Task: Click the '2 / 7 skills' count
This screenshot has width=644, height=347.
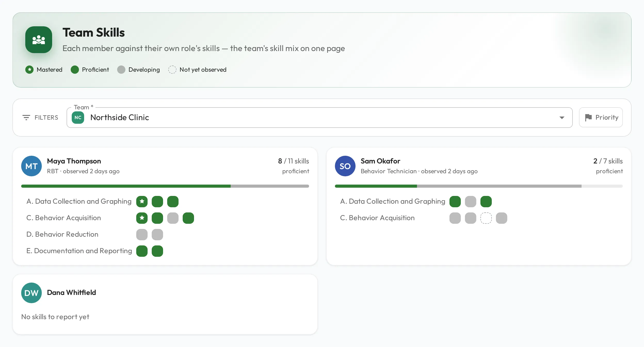Action: [608, 161]
